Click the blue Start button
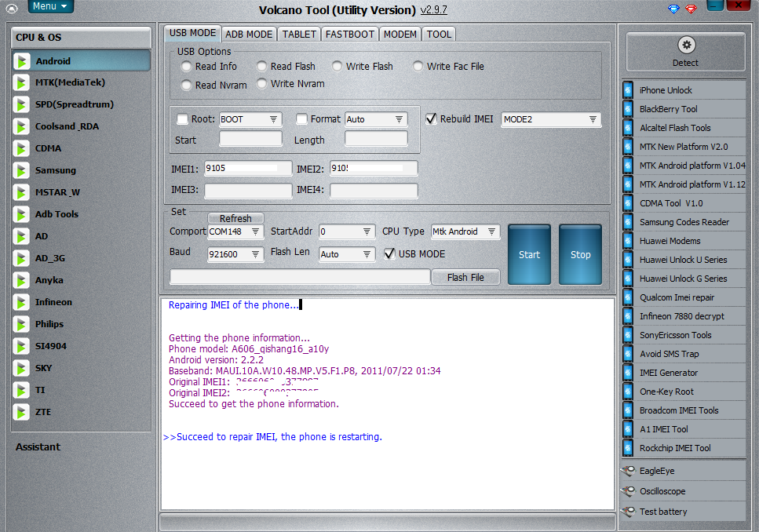Screen dimensions: 759x532 (529, 255)
